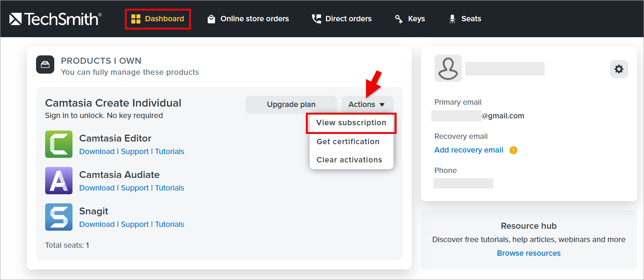Open account settings gear icon
The width and height of the screenshot is (644, 280).
[x=619, y=69]
